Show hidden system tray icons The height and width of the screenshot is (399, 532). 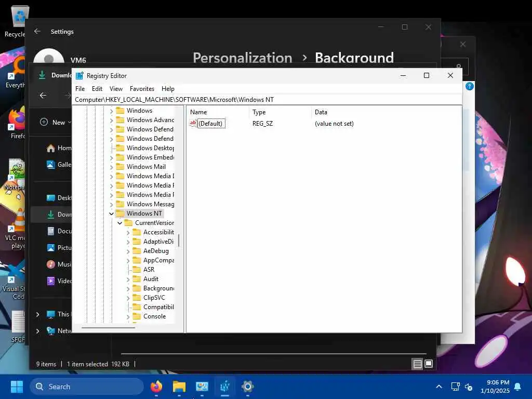(x=439, y=387)
